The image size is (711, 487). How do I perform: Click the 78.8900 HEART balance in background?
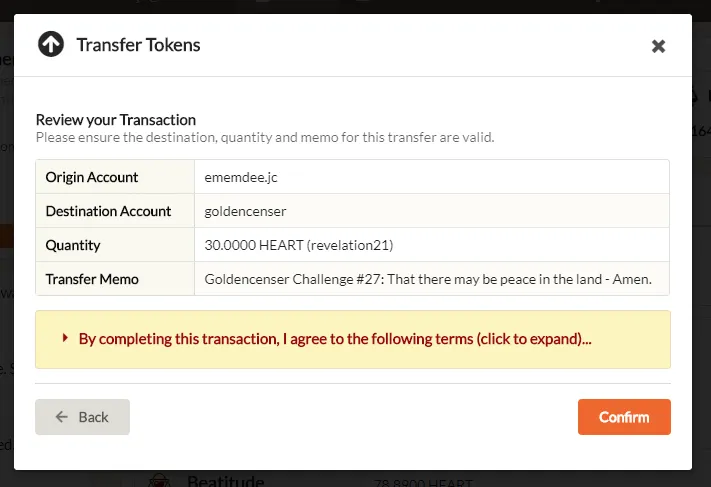pyautogui.click(x=424, y=483)
